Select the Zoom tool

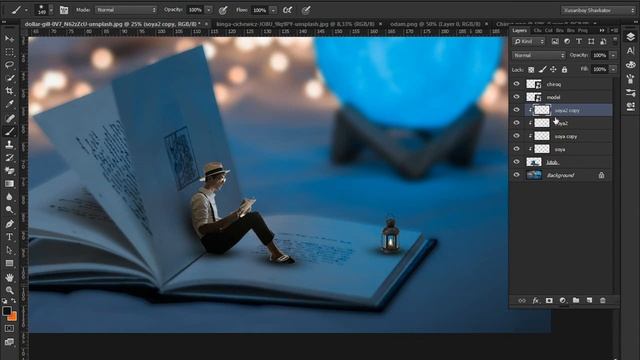(9, 290)
